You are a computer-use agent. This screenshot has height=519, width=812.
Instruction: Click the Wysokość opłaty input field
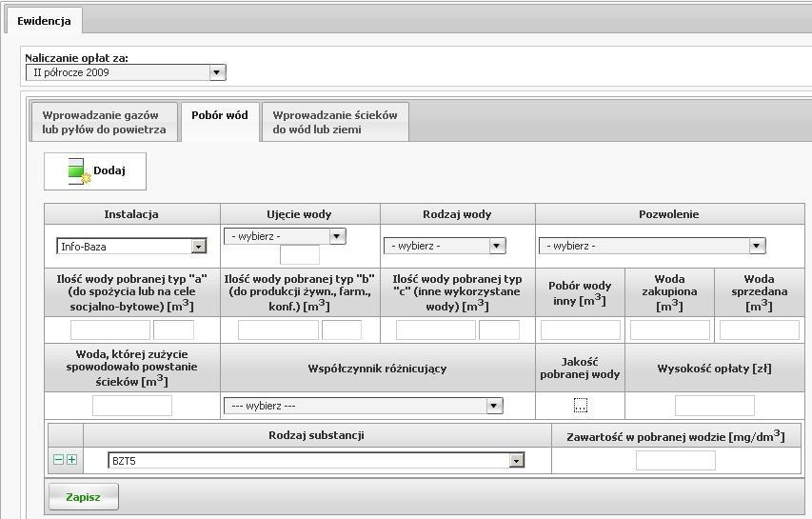pos(715,406)
